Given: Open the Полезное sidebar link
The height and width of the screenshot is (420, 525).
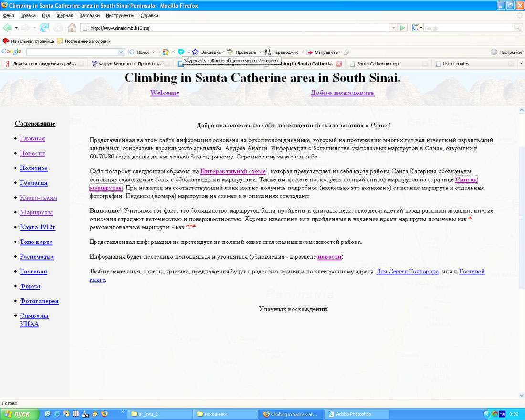Looking at the screenshot, I should 33,168.
